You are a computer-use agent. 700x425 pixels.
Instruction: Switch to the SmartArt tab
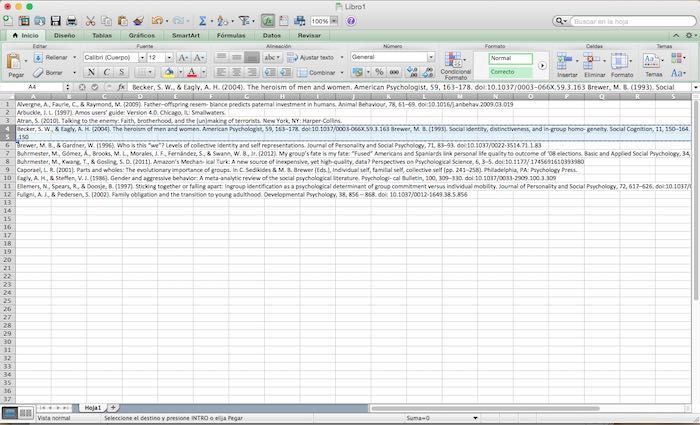pyautogui.click(x=186, y=35)
